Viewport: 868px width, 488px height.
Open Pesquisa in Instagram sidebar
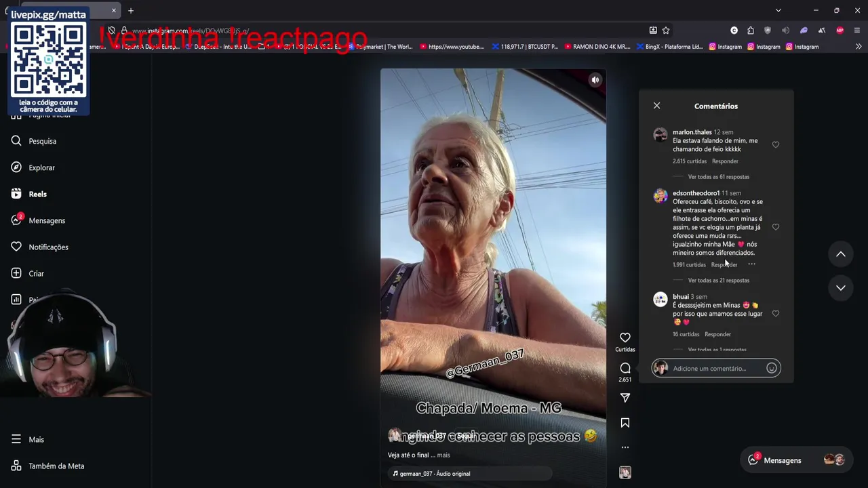click(34, 141)
